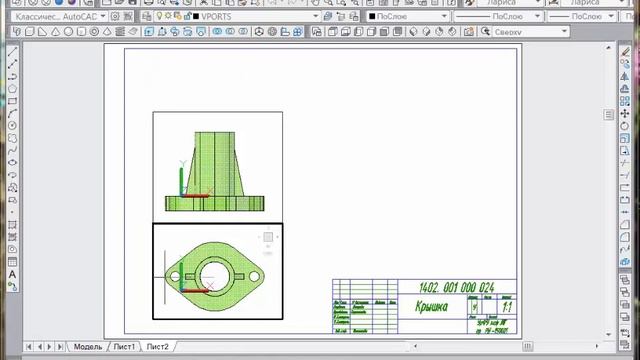Click the Print icon in the standard toolbar

pyautogui.click(x=149, y=2)
